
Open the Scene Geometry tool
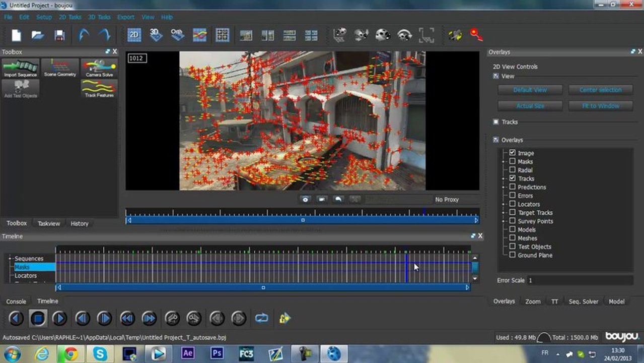coord(60,68)
